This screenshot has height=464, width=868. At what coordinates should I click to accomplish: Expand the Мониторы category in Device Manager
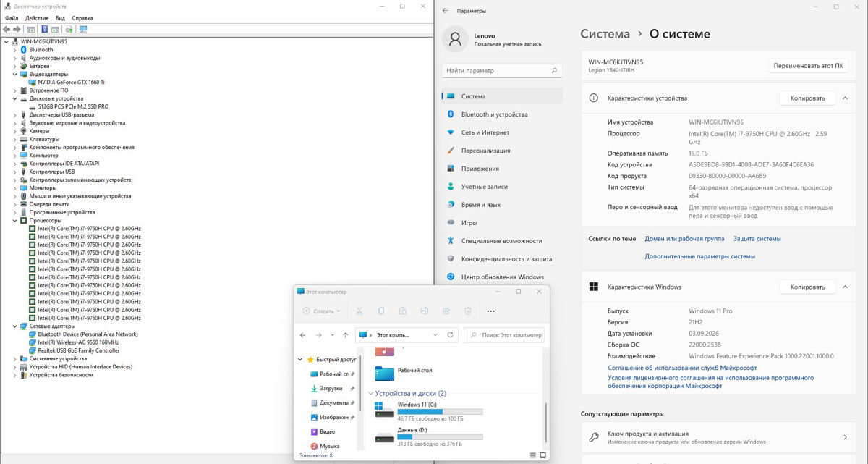[15, 187]
